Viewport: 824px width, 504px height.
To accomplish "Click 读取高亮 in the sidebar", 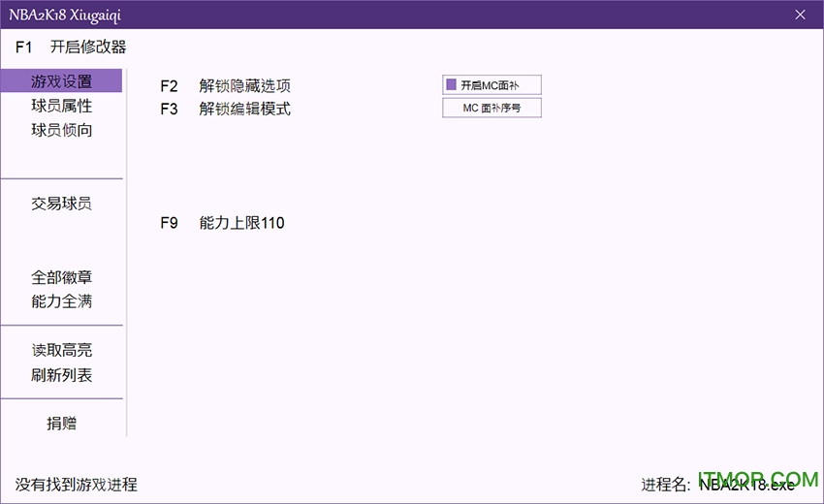I will tap(61, 350).
